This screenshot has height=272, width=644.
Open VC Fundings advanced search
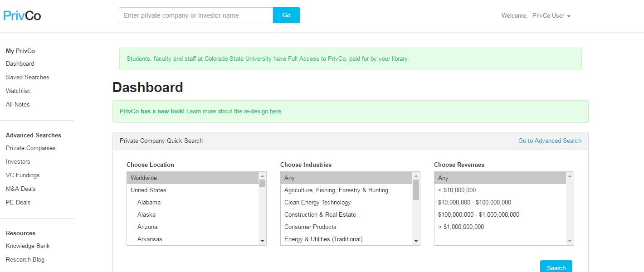tap(23, 175)
